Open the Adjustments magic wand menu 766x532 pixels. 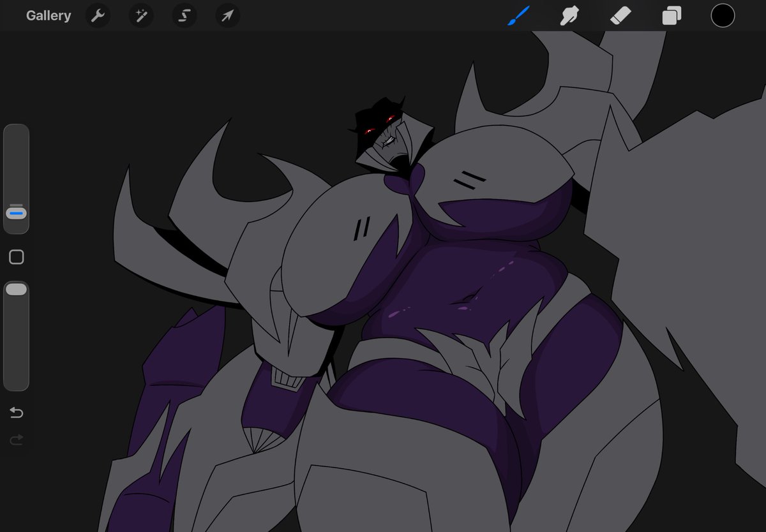[x=141, y=16]
